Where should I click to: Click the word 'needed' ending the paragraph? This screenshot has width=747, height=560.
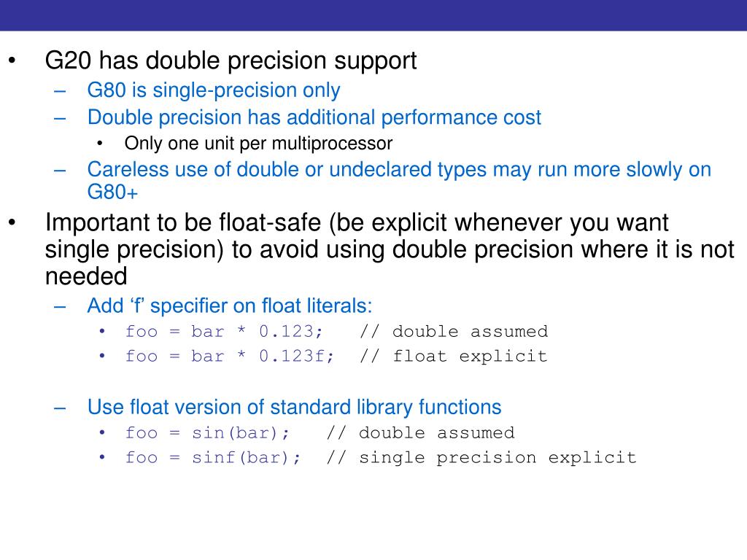86,276
